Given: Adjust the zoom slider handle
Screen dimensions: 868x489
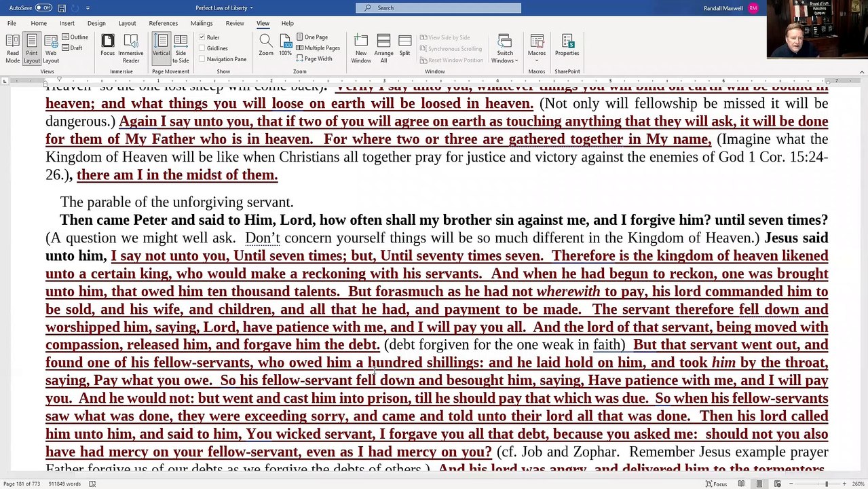Looking at the screenshot, I should click(x=826, y=484).
